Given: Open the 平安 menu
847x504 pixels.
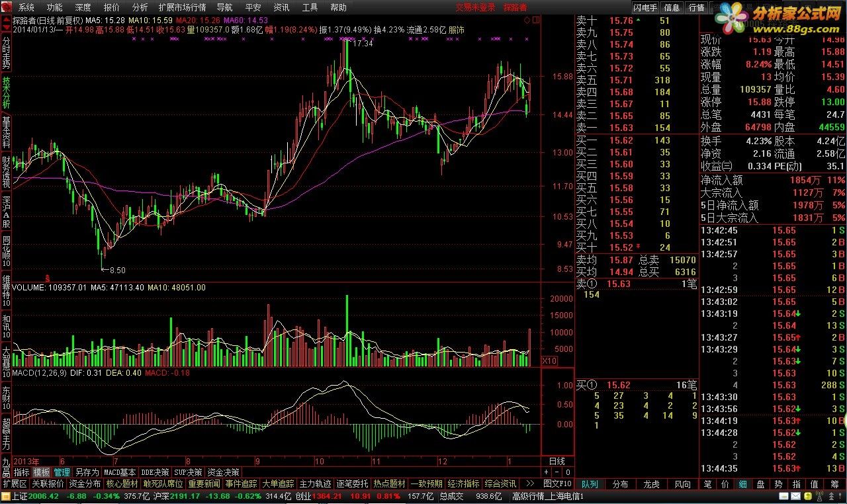Looking at the screenshot, I should pyautogui.click(x=253, y=8).
